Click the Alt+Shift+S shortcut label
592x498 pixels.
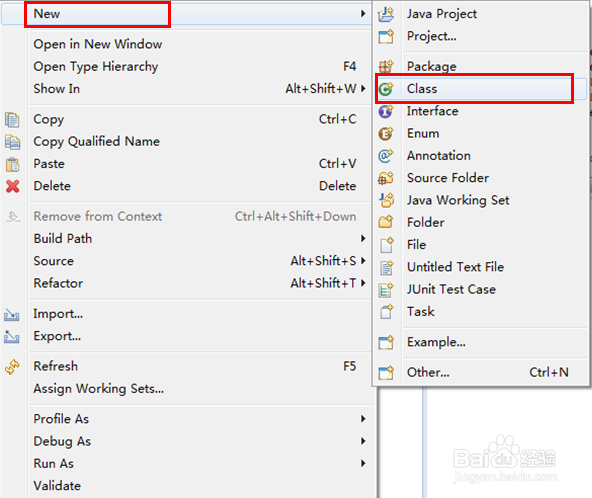(x=323, y=261)
